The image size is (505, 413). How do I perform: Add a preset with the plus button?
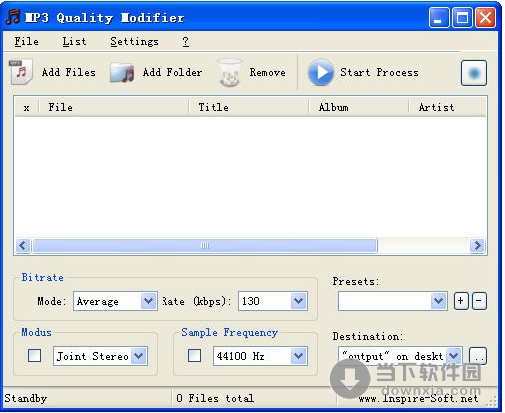[461, 301]
